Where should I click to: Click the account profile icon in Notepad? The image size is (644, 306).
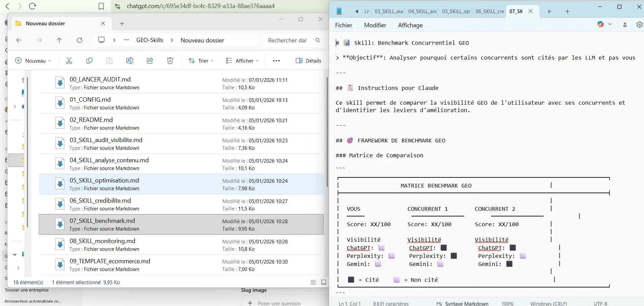point(625,25)
